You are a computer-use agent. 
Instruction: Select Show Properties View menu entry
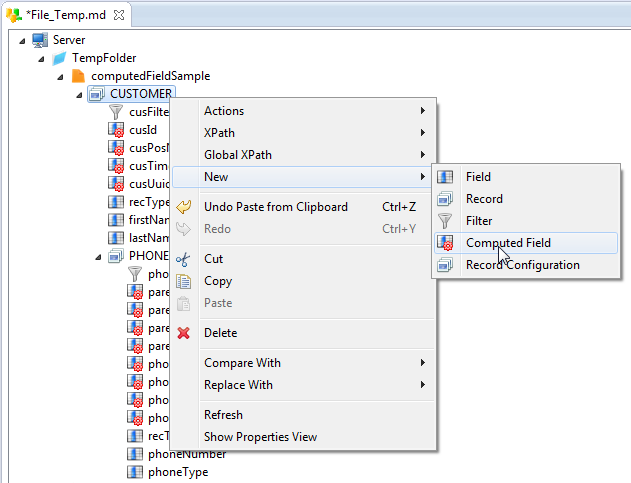coord(260,437)
